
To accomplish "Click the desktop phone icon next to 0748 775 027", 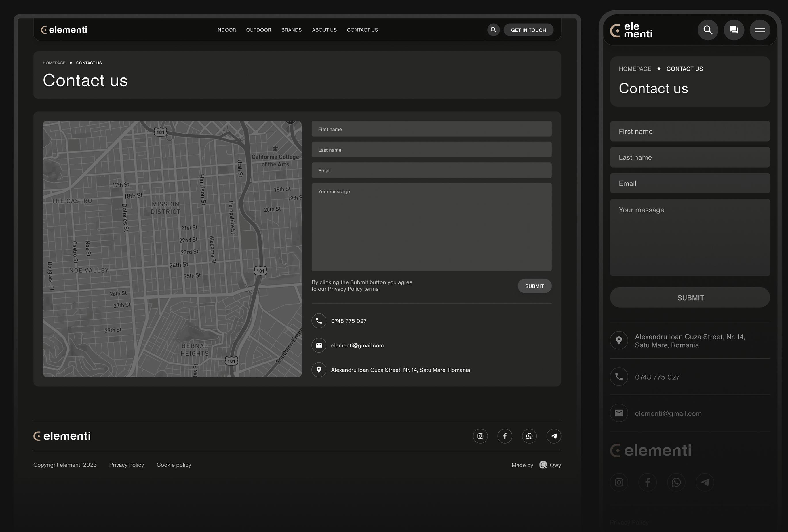I will click(319, 321).
